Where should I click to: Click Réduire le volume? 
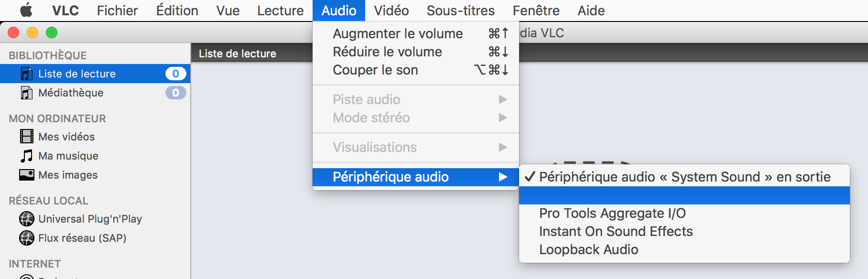pyautogui.click(x=387, y=52)
